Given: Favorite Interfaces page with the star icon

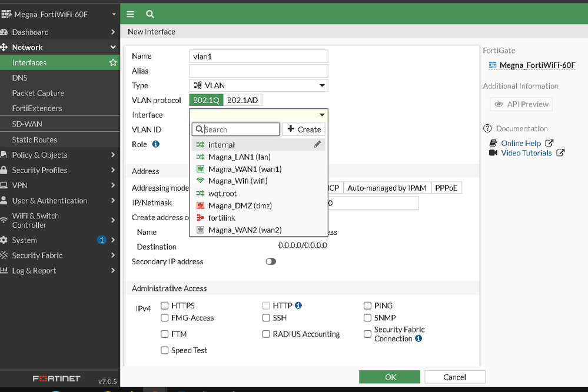Looking at the screenshot, I should click(x=113, y=62).
